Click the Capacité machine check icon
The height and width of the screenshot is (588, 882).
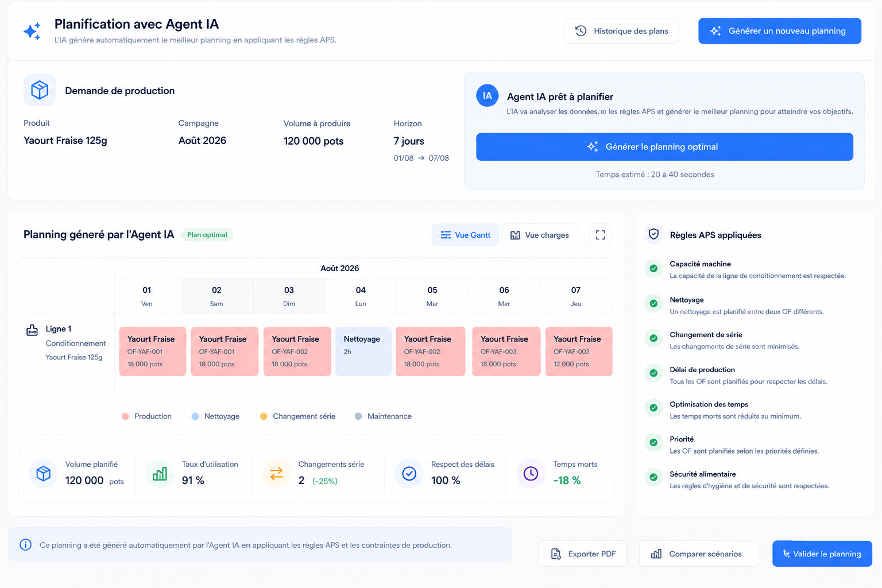tap(653, 268)
